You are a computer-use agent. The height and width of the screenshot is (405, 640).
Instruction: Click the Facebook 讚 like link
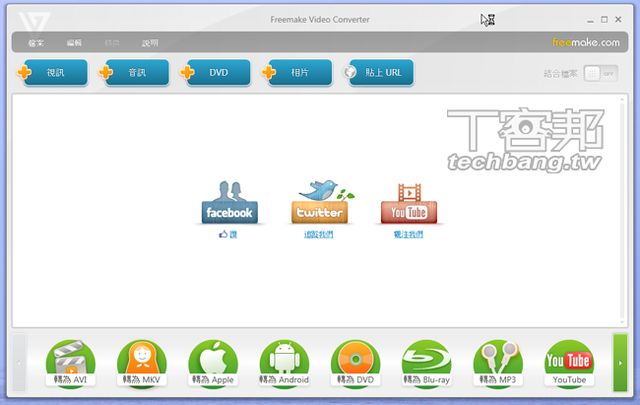point(228,234)
